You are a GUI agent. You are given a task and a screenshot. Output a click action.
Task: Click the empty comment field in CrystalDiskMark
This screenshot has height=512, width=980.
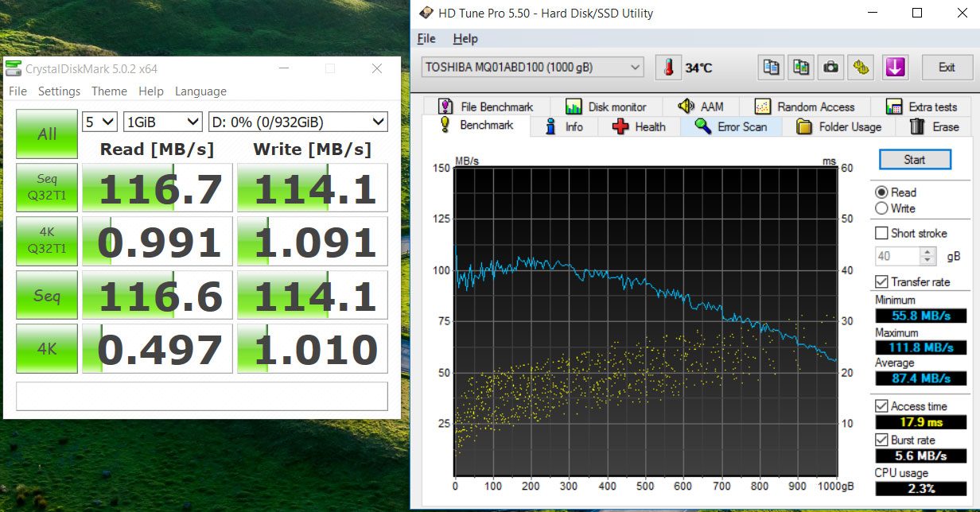pos(202,396)
